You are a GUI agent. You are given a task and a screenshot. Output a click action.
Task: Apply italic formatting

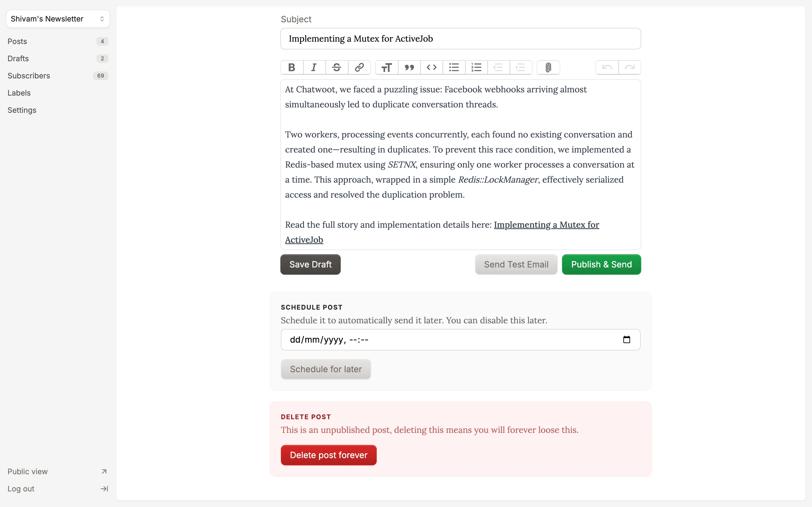click(x=313, y=67)
